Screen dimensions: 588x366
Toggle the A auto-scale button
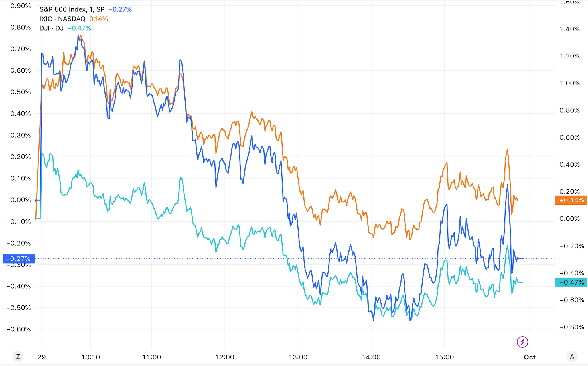[572, 357]
